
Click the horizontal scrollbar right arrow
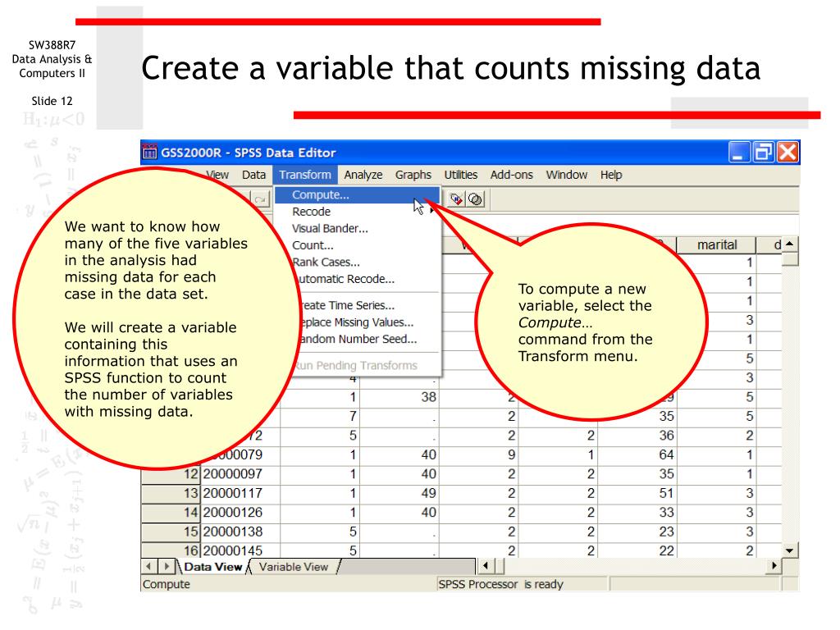(774, 565)
